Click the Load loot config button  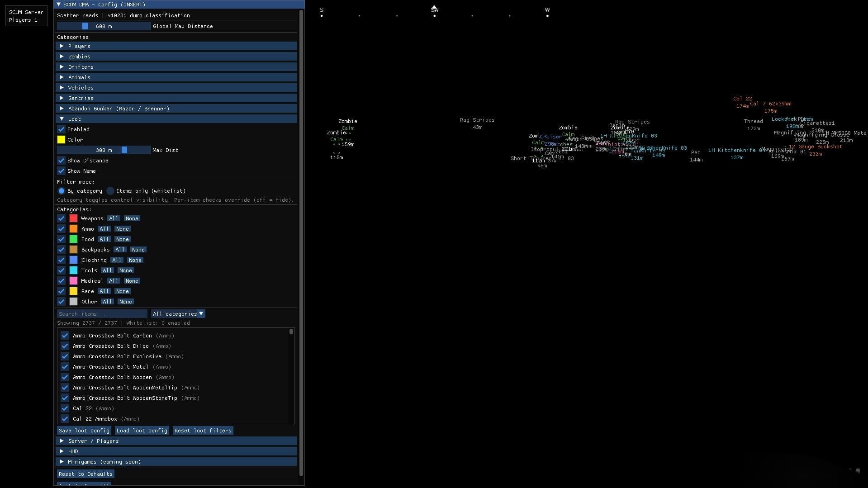(x=142, y=431)
